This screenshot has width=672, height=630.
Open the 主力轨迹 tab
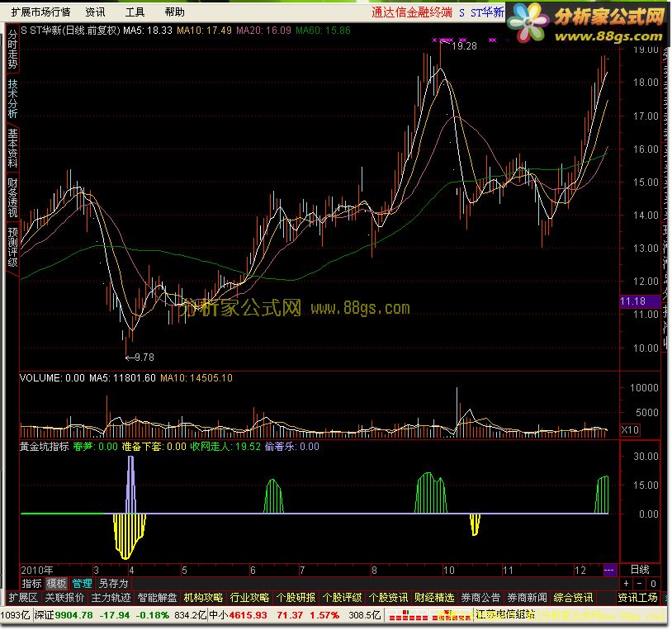(111, 598)
